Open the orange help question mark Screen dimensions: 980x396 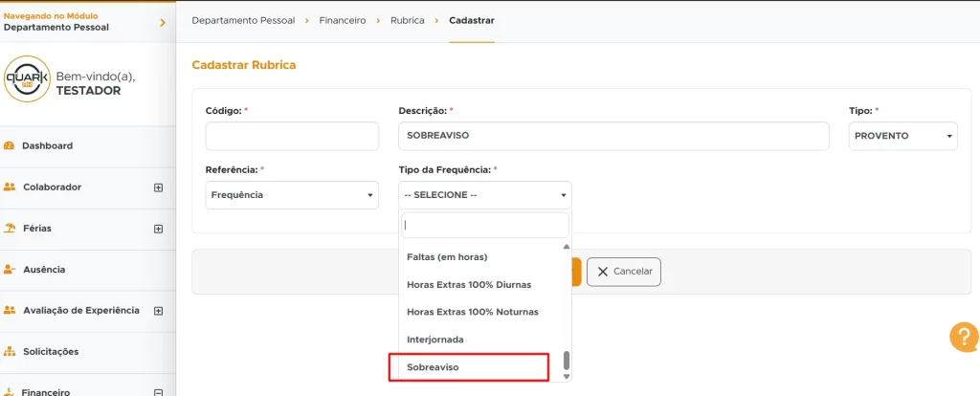963,337
